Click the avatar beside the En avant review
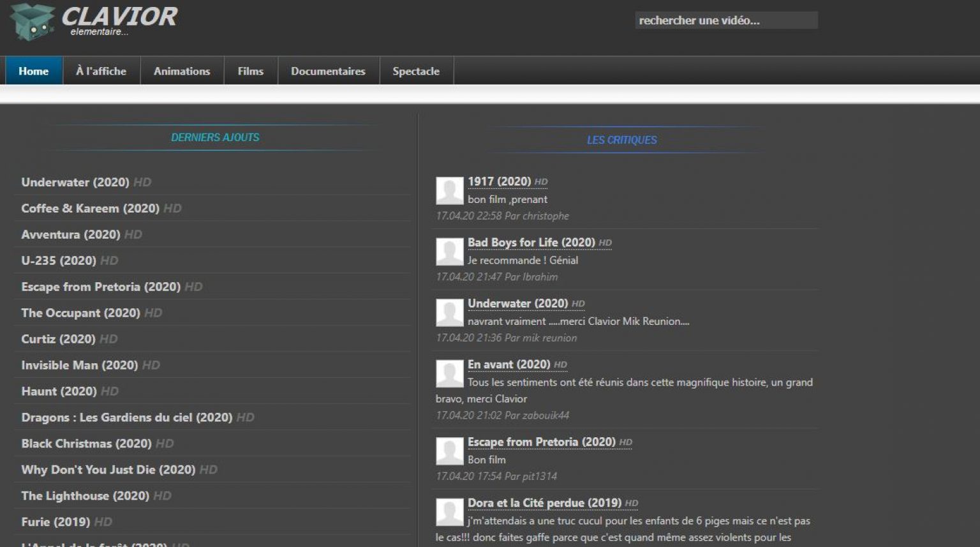Screen dimensions: 980x547 point(449,373)
